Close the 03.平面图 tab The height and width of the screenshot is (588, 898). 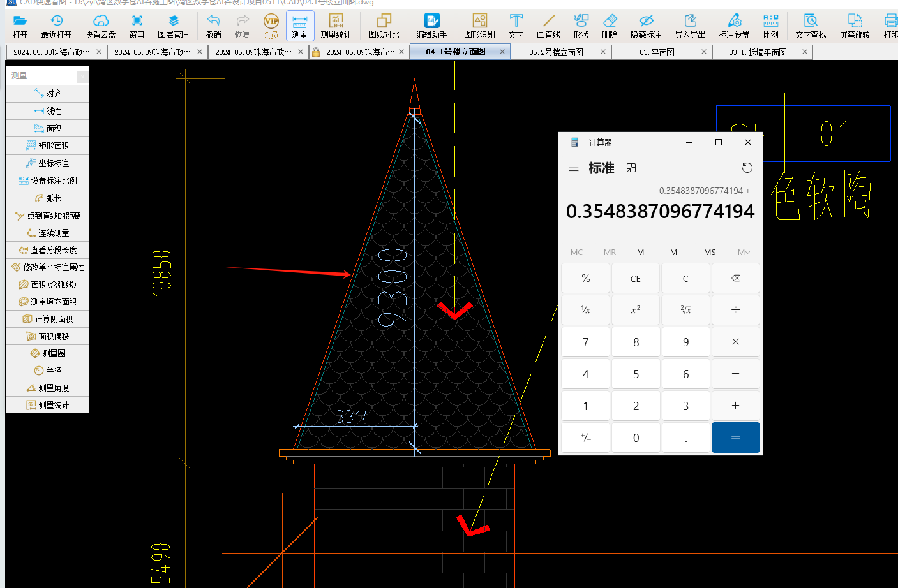(704, 52)
